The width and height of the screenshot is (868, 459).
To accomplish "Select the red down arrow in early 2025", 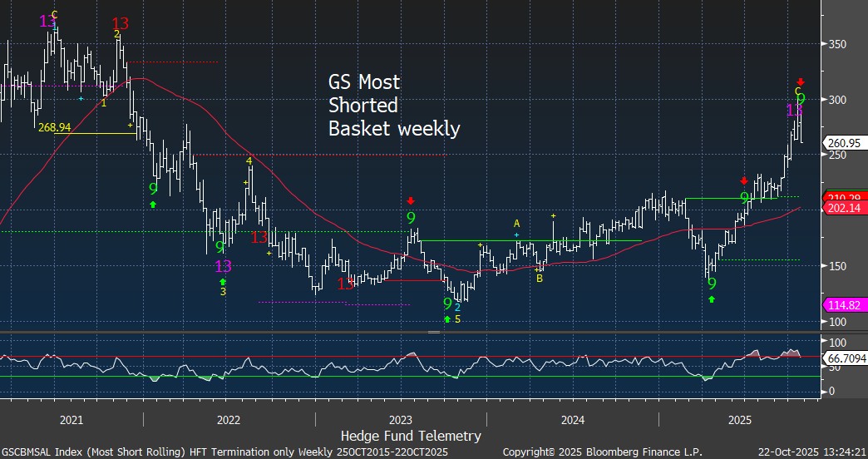I will point(744,180).
